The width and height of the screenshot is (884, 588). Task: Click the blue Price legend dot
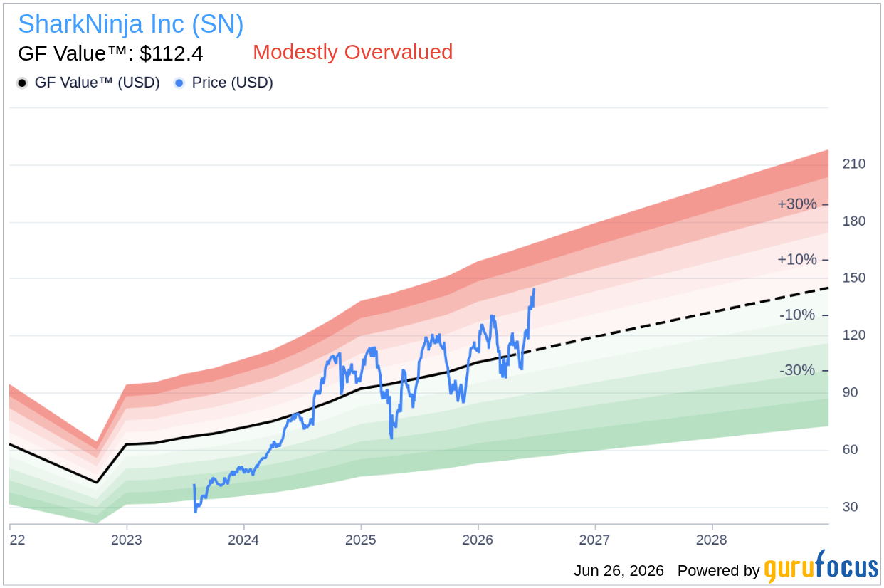(179, 83)
